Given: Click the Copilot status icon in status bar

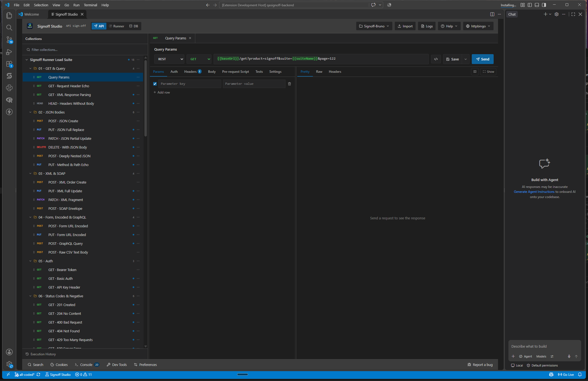Looking at the screenshot, I should (551, 374).
